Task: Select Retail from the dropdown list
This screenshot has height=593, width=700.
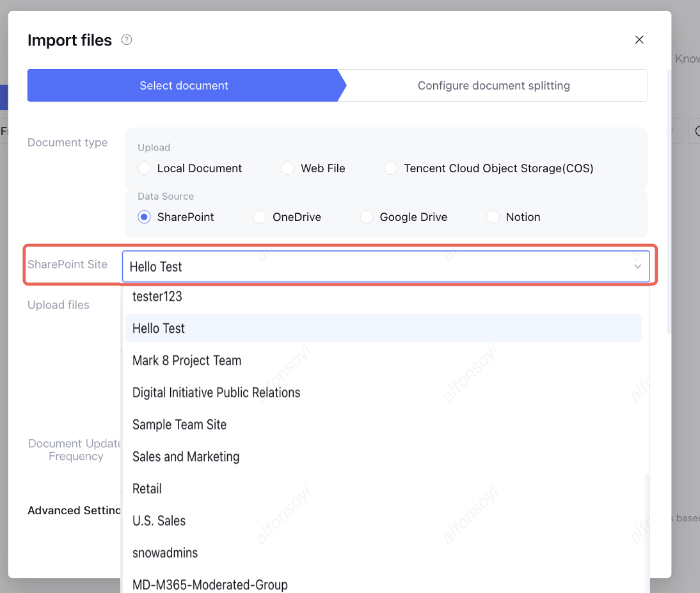Action: point(147,489)
